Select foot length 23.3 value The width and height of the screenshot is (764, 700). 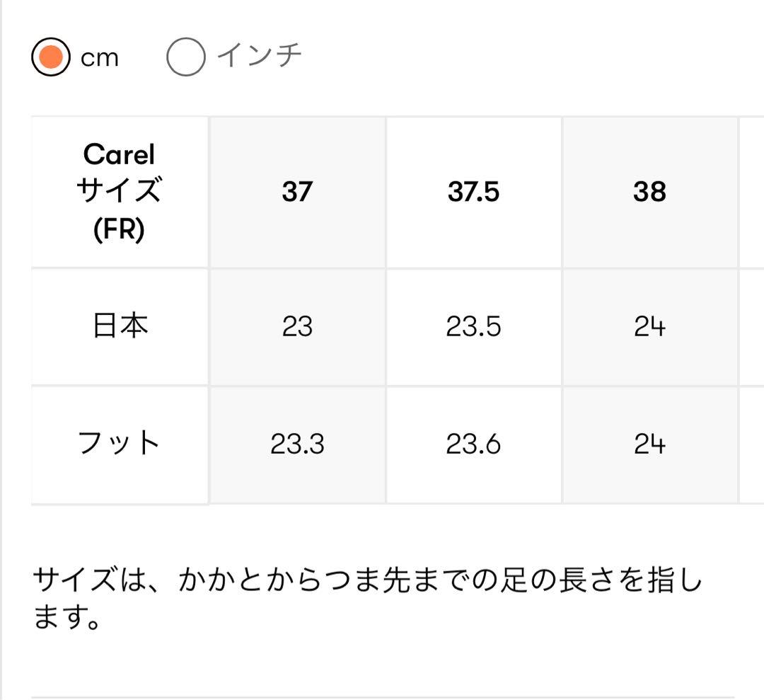[297, 444]
